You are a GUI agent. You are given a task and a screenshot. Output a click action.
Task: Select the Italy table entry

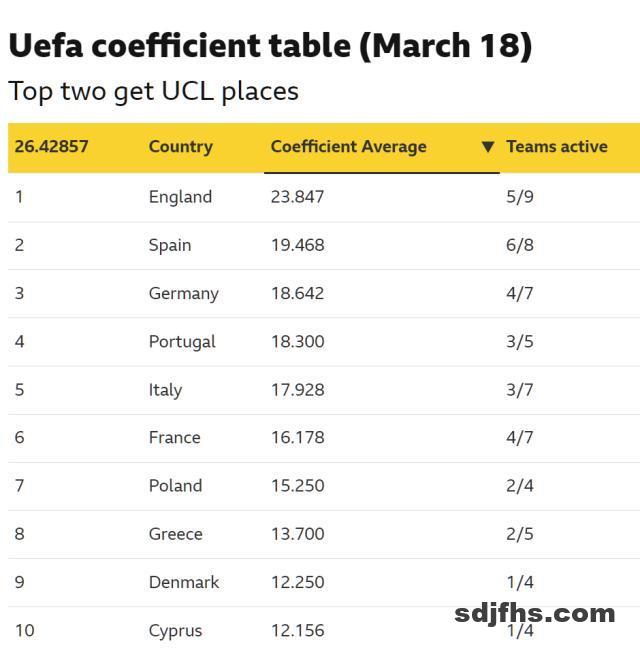pyautogui.click(x=165, y=389)
